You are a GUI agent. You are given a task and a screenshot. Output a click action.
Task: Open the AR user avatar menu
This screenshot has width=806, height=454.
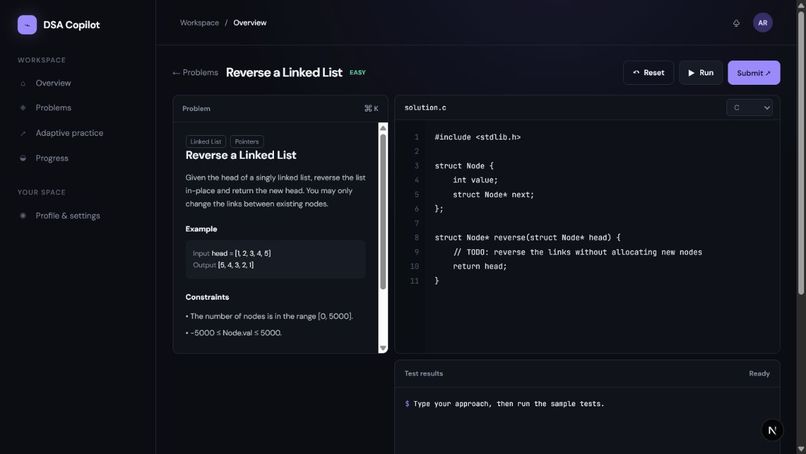tap(762, 23)
